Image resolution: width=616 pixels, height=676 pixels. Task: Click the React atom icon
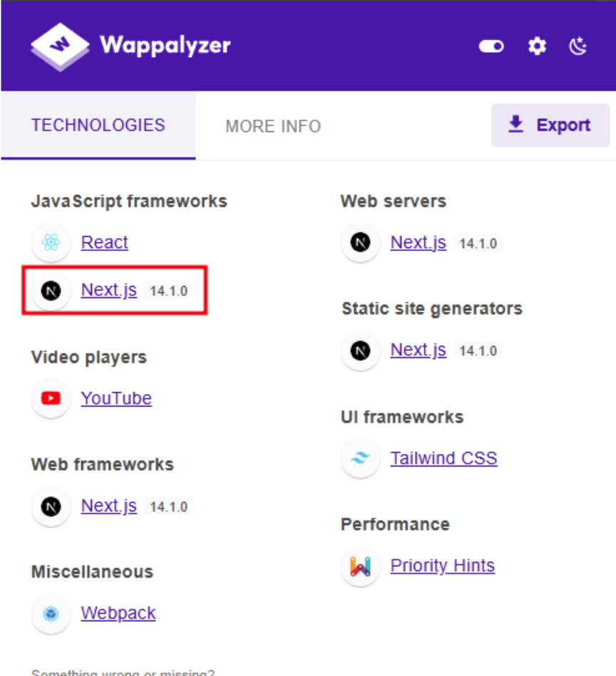51,242
